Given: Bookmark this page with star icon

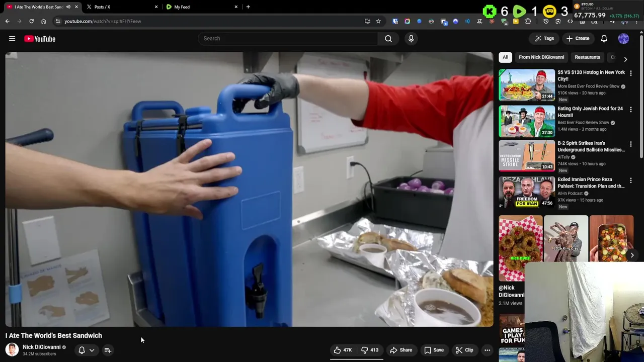Looking at the screenshot, I should pyautogui.click(x=378, y=21).
